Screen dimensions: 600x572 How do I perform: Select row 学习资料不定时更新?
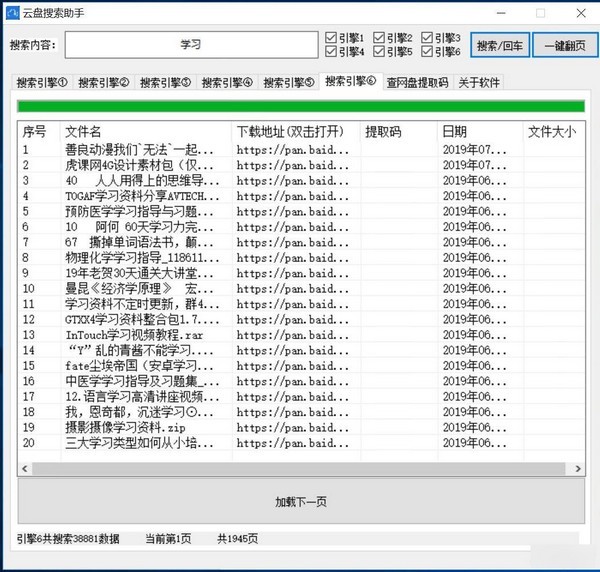pos(301,304)
